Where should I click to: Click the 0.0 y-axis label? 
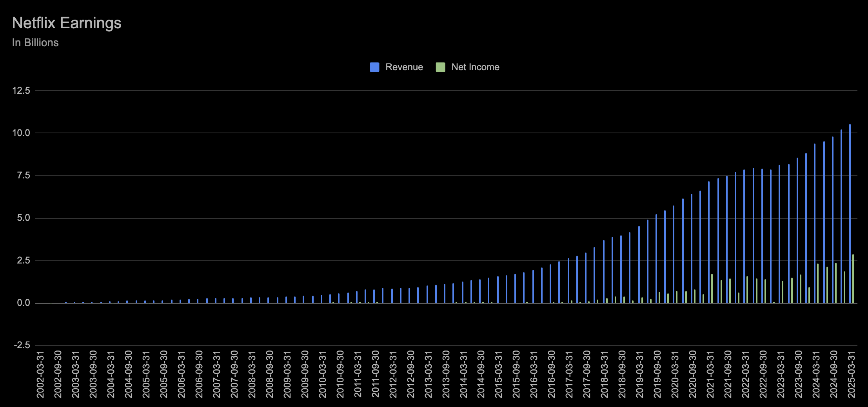click(x=23, y=303)
